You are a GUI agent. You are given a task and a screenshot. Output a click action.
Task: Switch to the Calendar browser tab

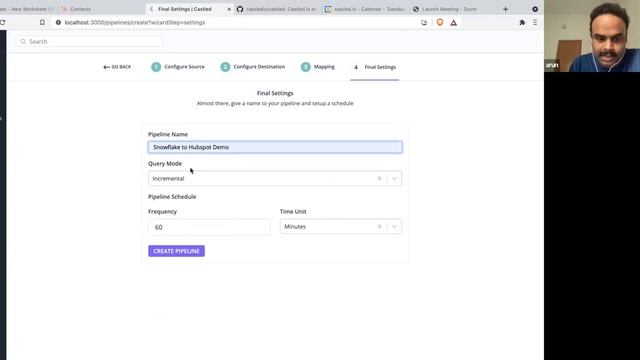pos(364,9)
